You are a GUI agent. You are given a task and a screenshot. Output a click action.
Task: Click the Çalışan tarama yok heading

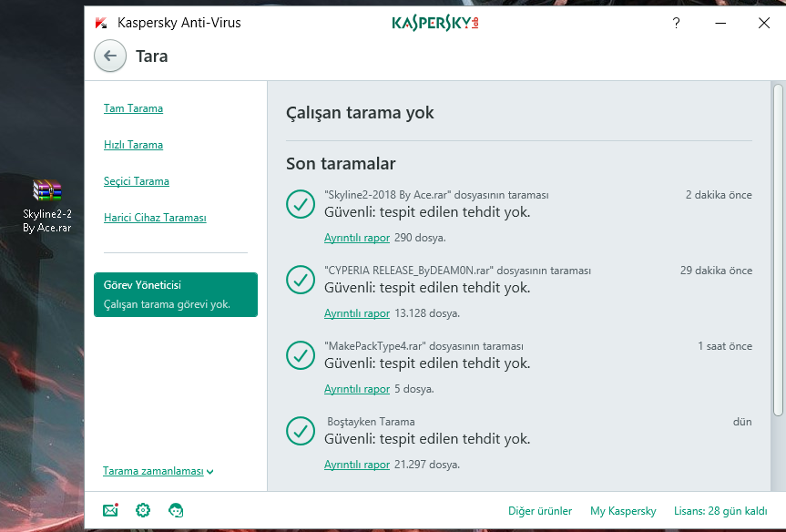click(x=360, y=113)
